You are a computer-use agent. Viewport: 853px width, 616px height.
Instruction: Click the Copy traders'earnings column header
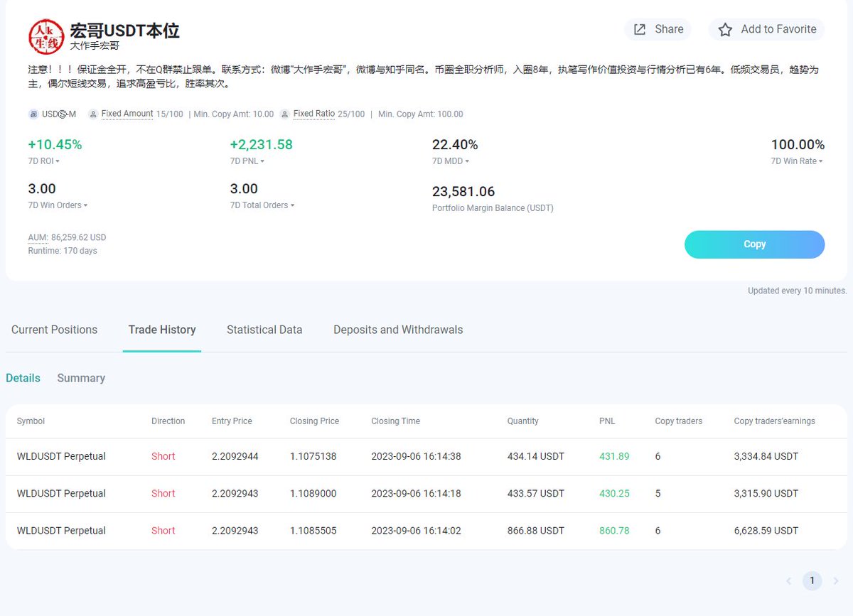click(774, 421)
